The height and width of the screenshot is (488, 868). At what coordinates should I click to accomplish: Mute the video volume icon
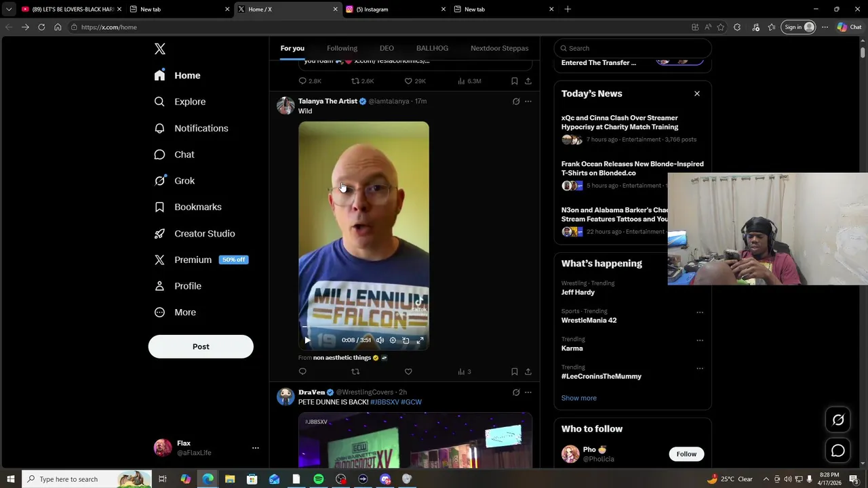pos(380,340)
